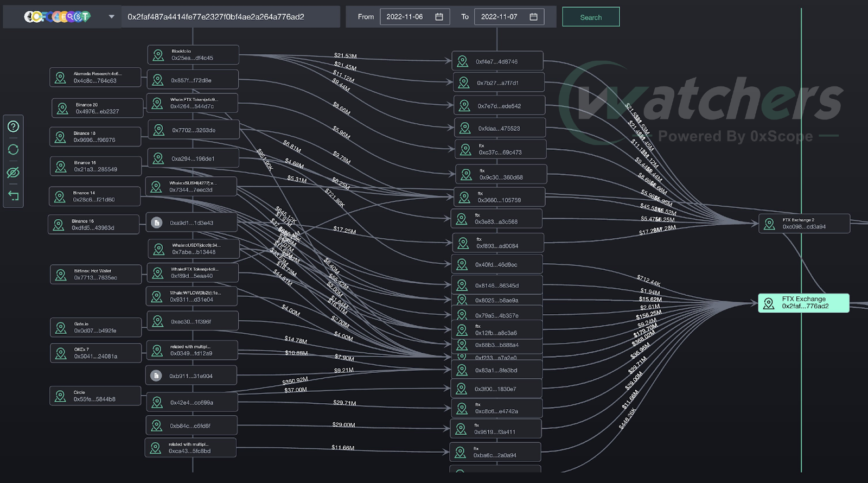Image resolution: width=868 pixels, height=483 pixels.
Task: Click the token logos cluster
Action: 57,17
